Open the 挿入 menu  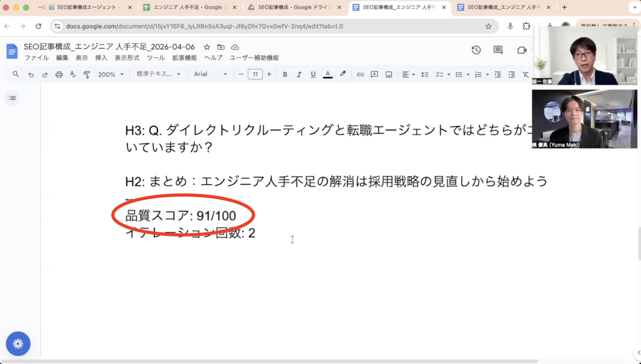(101, 58)
